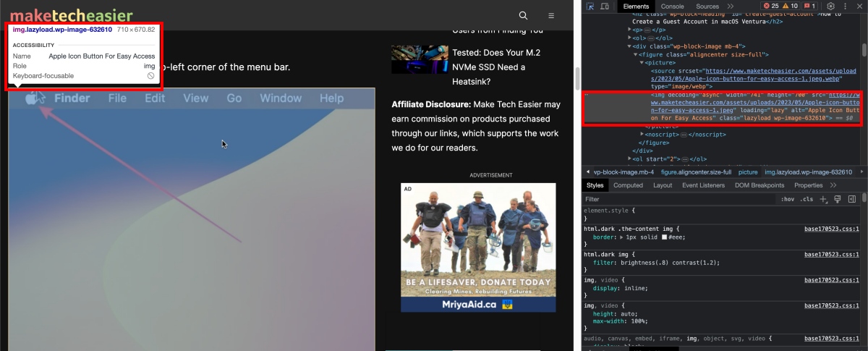Click the maketecheasier site logo

coord(72,15)
